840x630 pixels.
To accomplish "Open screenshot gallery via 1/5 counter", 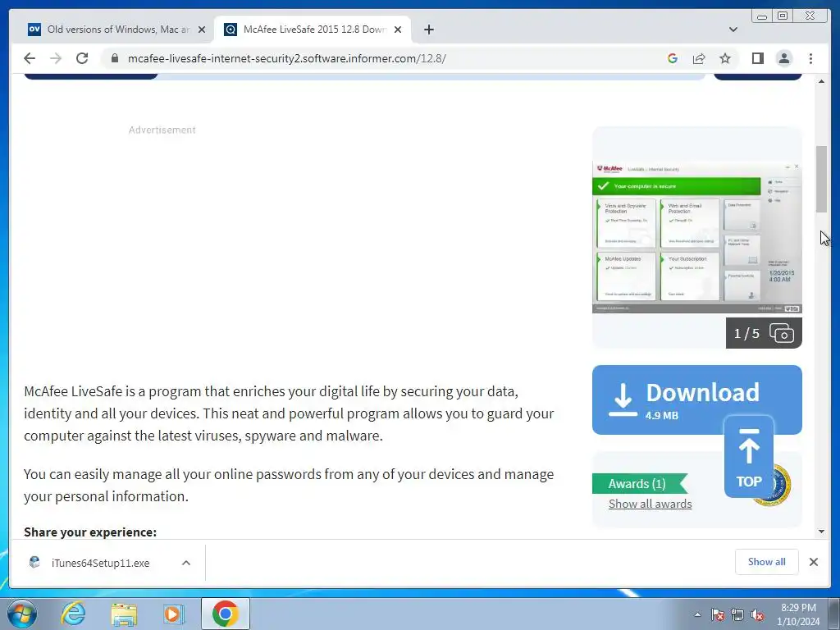I will tap(764, 333).
